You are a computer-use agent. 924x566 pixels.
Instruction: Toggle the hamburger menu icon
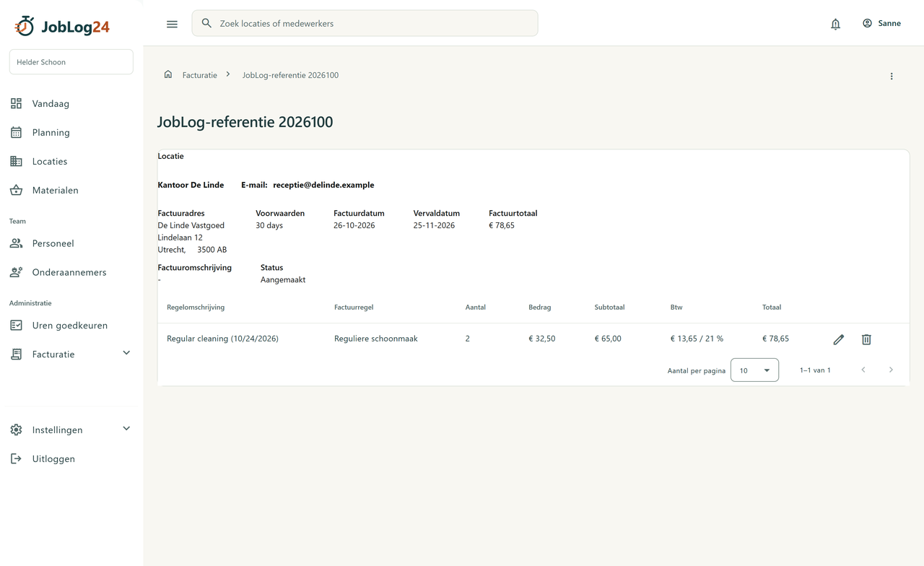coord(172,24)
